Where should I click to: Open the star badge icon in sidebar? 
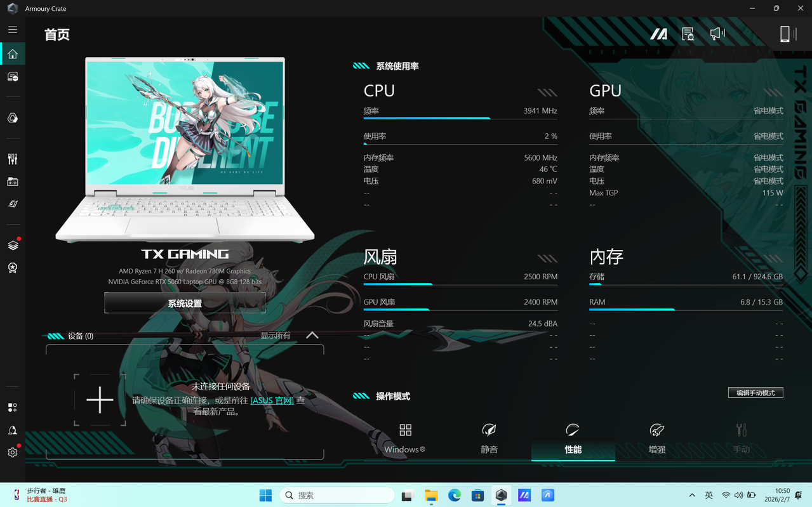coord(13,268)
